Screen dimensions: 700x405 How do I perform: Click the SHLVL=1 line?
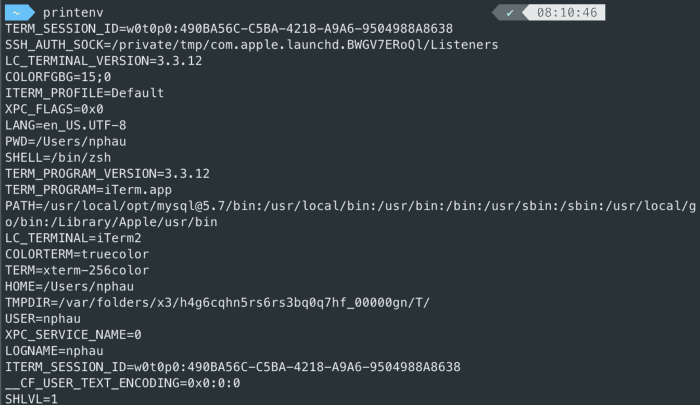(x=32, y=398)
